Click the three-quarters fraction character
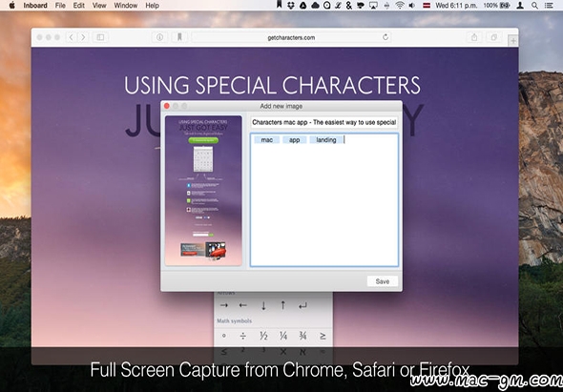This screenshot has width=563, height=392. [303, 336]
